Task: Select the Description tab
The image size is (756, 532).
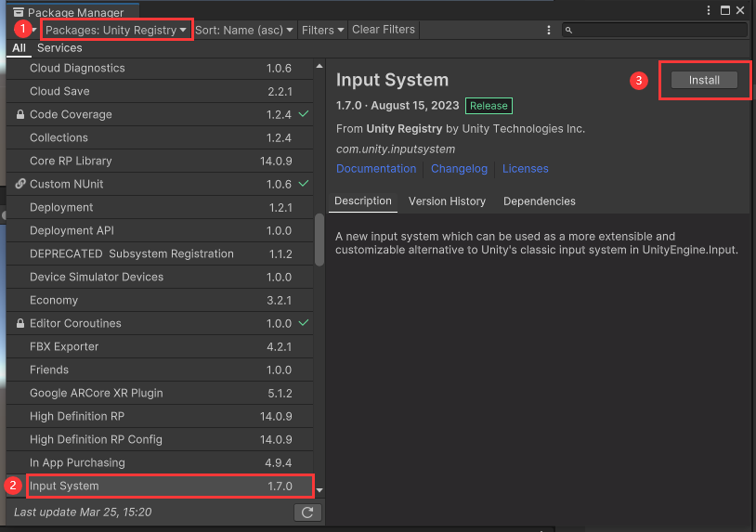Action: point(362,201)
